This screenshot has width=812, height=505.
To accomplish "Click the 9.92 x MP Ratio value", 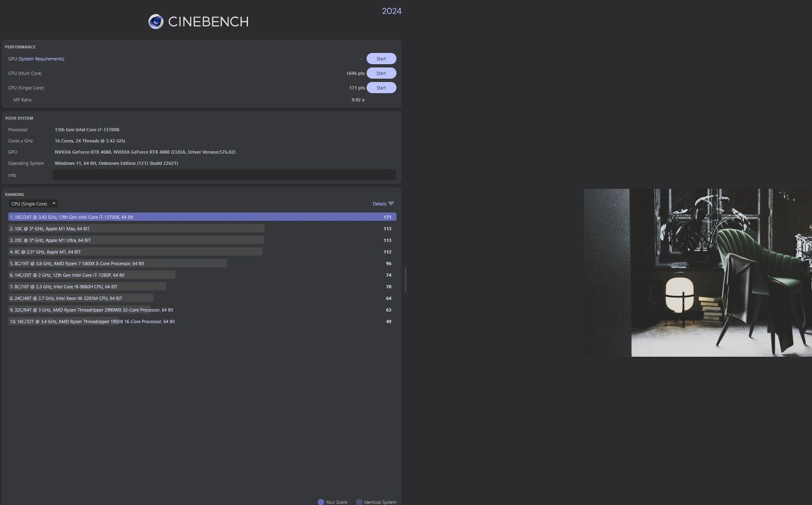I will pos(358,100).
